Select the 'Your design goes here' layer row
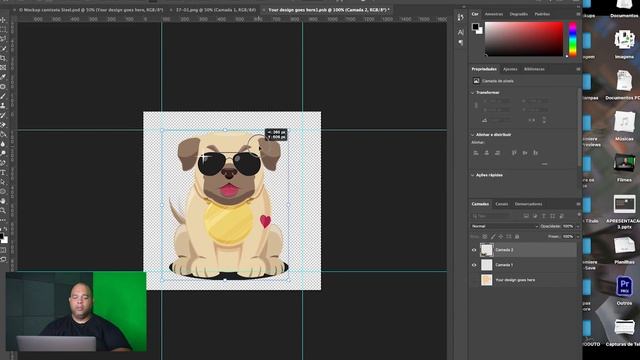 [x=524, y=280]
